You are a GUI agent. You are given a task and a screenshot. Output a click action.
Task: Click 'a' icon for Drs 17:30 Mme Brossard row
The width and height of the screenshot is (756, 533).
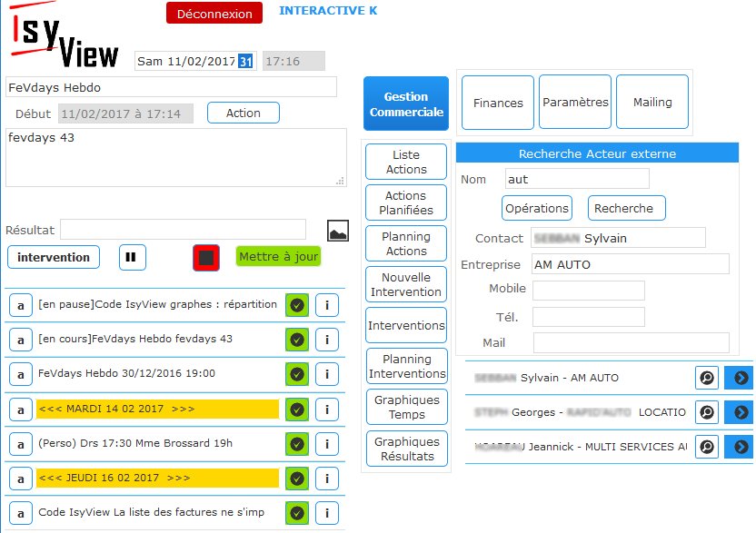[x=21, y=444]
